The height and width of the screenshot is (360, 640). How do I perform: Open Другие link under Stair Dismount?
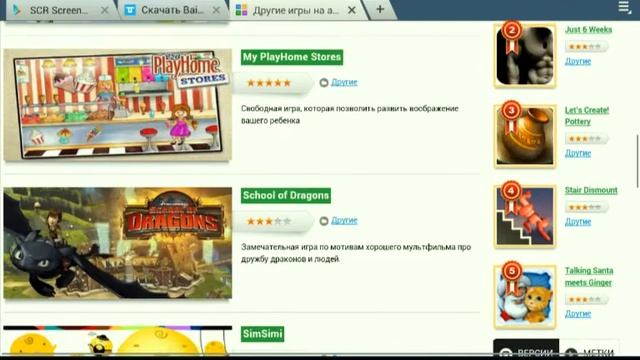point(578,222)
